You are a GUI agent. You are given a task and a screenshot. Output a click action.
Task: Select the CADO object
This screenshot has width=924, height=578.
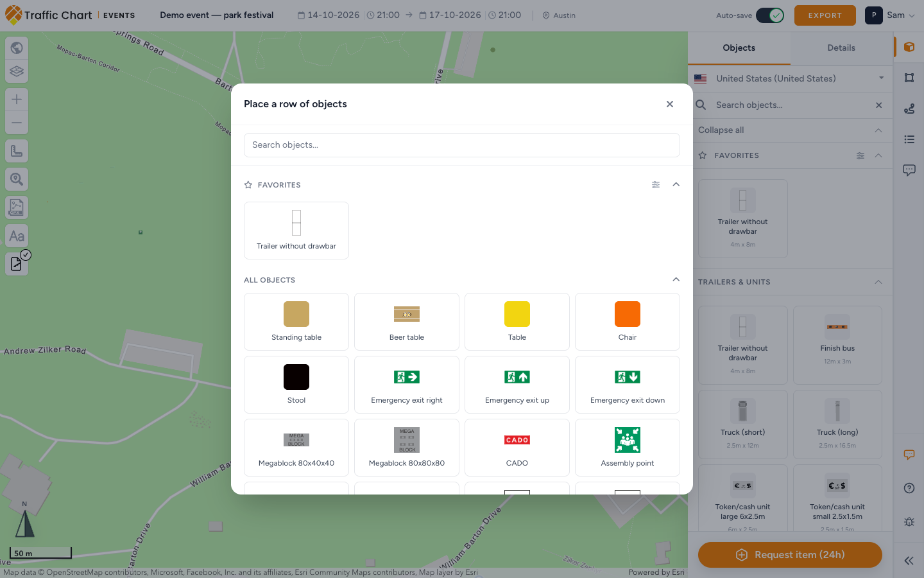pos(517,448)
